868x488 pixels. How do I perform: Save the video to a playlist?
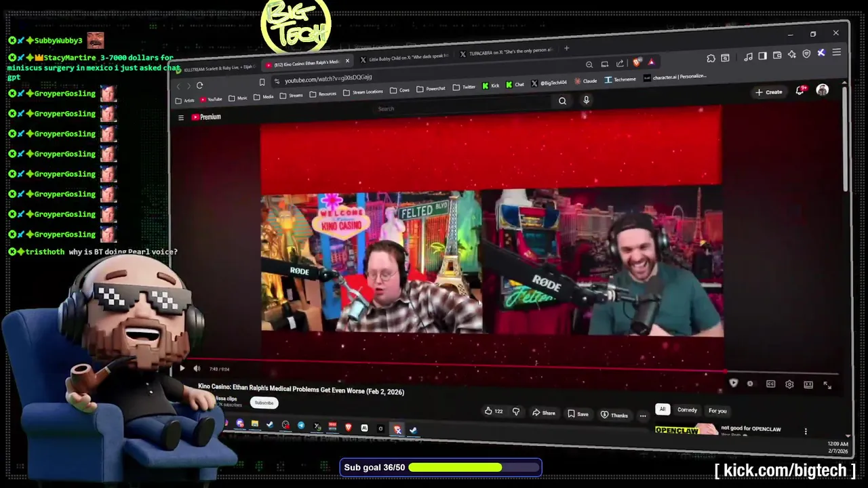tap(578, 414)
